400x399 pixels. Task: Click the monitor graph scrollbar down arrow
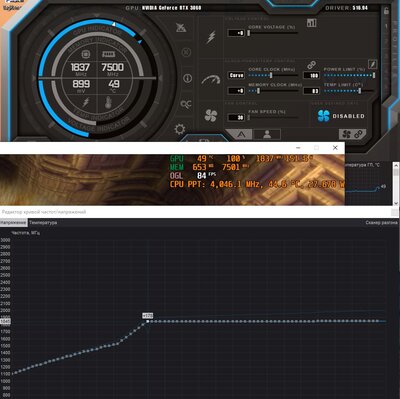(x=396, y=203)
